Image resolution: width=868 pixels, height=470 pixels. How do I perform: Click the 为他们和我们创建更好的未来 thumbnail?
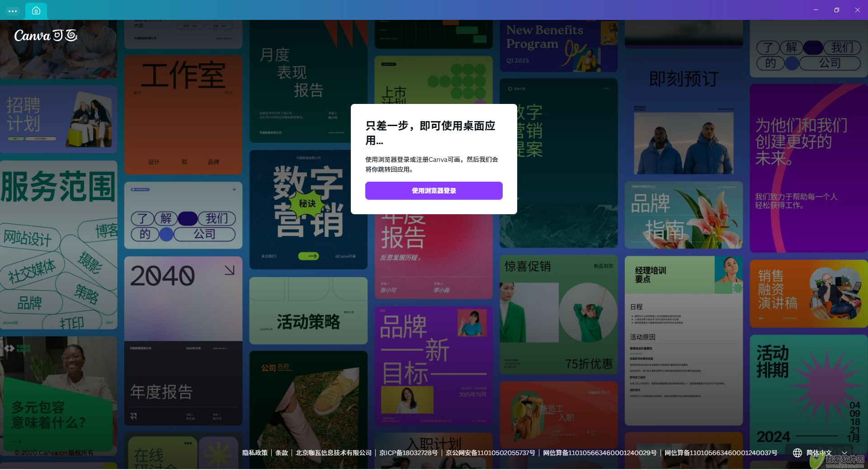pos(809,168)
